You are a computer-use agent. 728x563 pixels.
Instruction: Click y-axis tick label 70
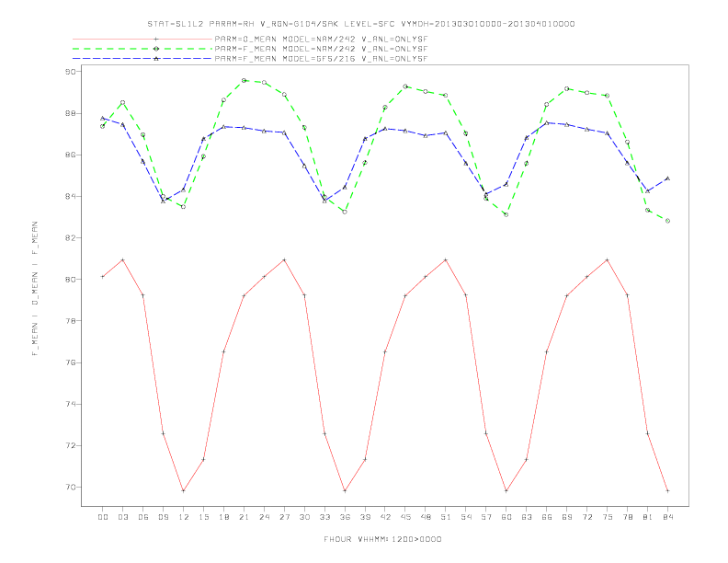tap(70, 488)
